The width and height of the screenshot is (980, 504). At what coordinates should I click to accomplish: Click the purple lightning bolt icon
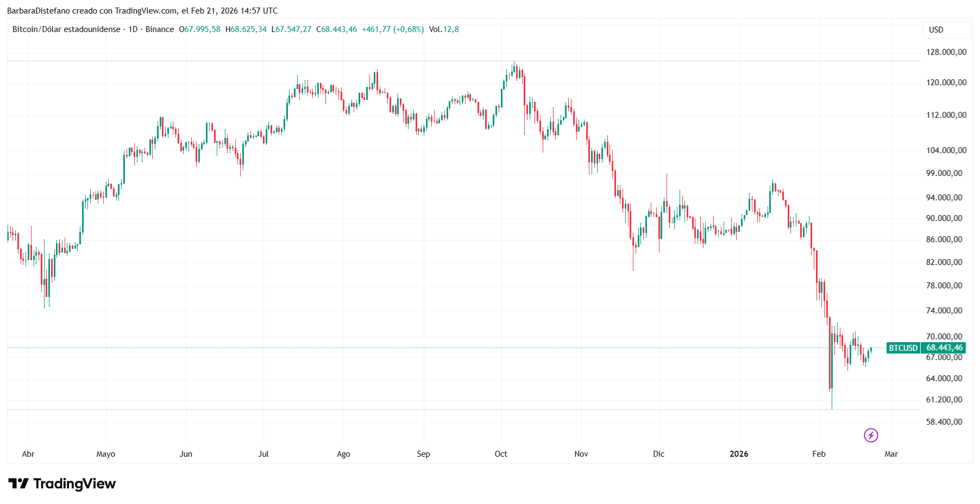tap(871, 435)
